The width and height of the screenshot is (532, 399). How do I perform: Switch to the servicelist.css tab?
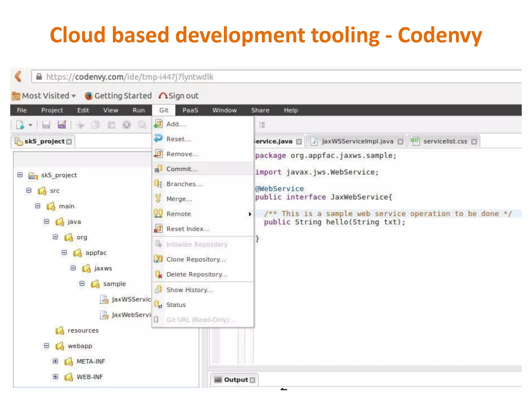point(444,141)
